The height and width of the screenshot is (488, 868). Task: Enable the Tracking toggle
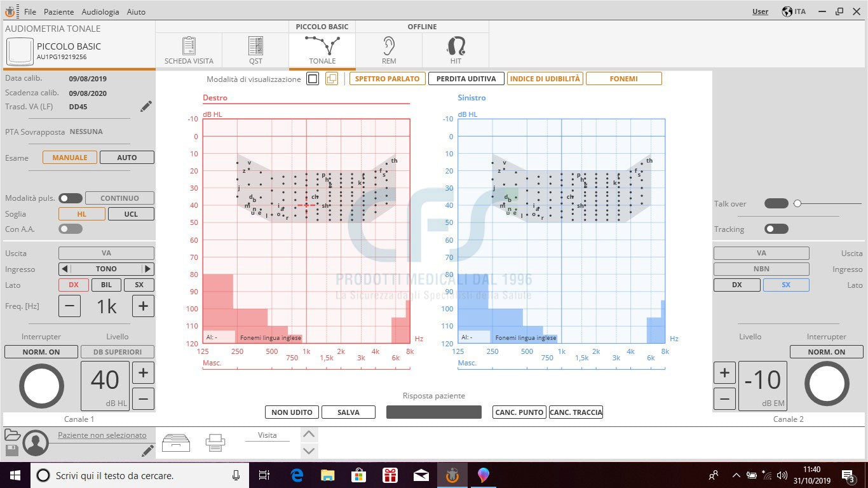pos(776,229)
